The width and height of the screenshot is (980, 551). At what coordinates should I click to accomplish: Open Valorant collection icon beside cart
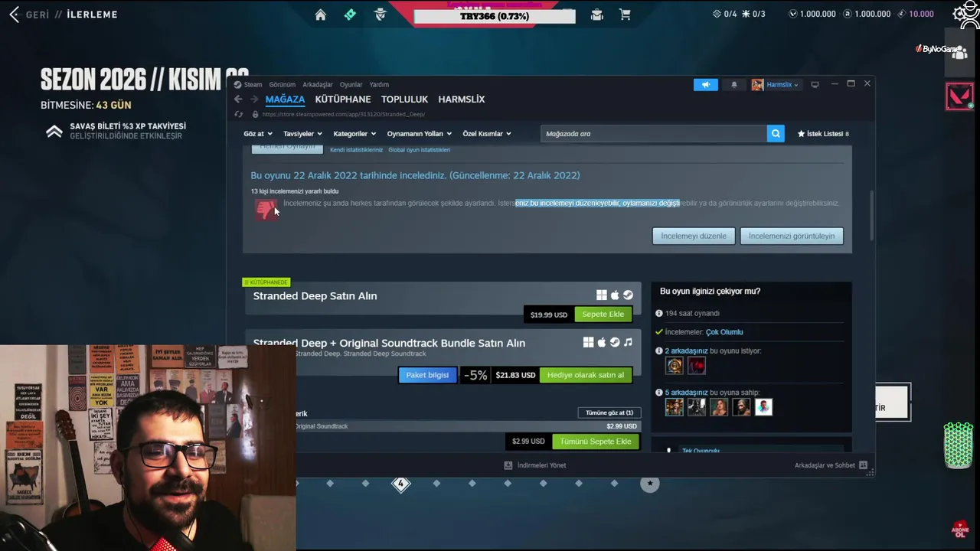(x=596, y=15)
